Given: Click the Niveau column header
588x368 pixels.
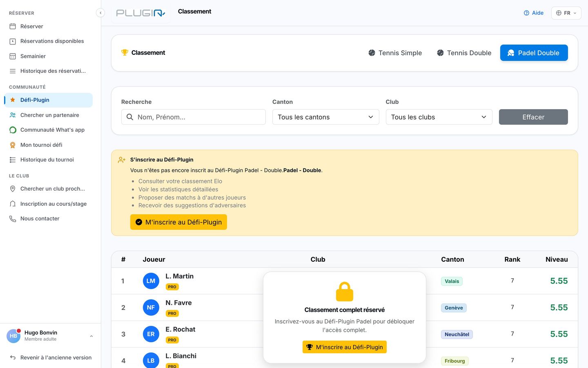Looking at the screenshot, I should pyautogui.click(x=557, y=259).
